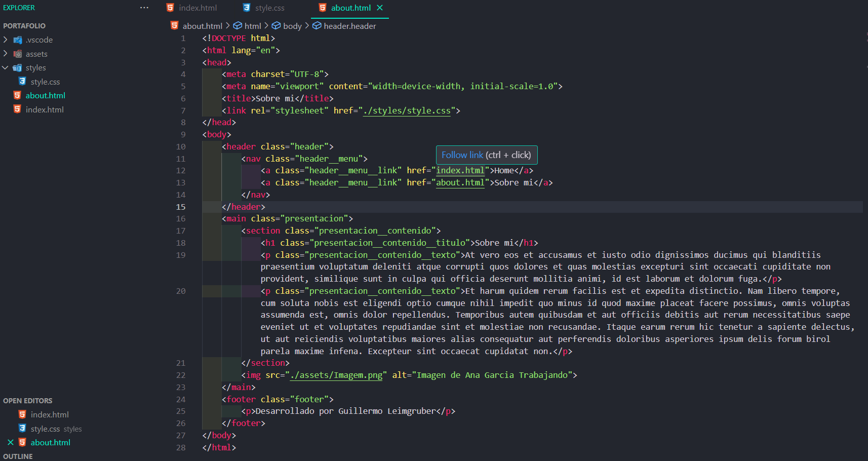Select style.css in Open Editors

click(x=45, y=429)
